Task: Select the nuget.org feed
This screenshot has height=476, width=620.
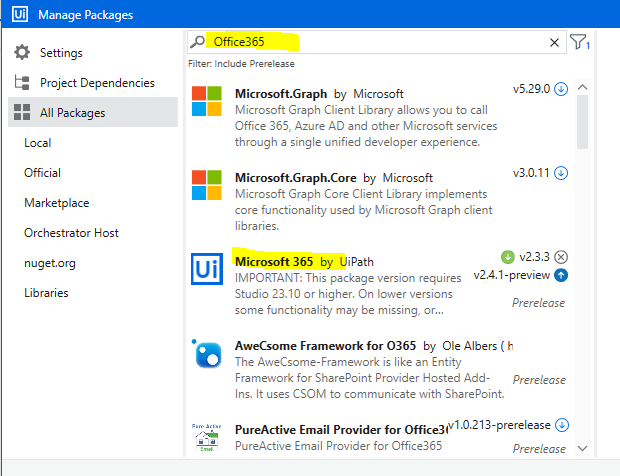Action: click(50, 263)
